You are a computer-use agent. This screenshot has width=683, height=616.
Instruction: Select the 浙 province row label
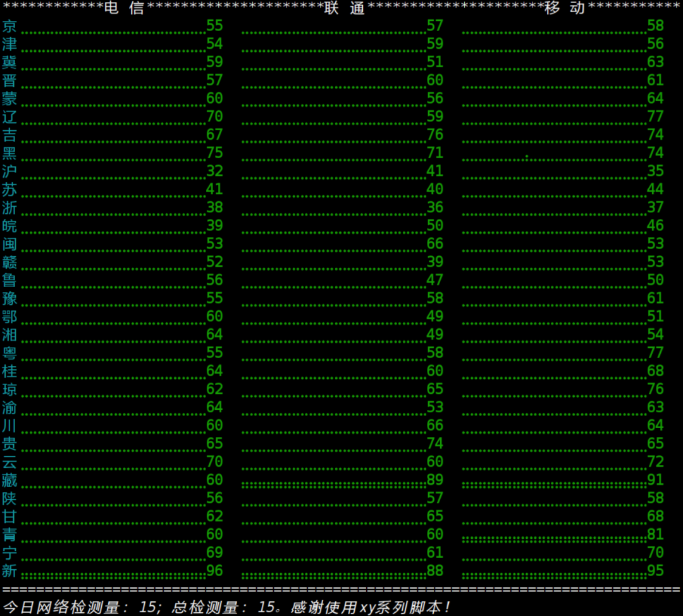click(9, 207)
